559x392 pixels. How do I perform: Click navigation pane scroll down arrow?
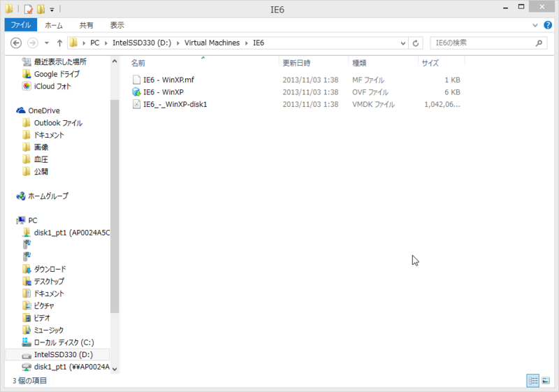coord(115,369)
